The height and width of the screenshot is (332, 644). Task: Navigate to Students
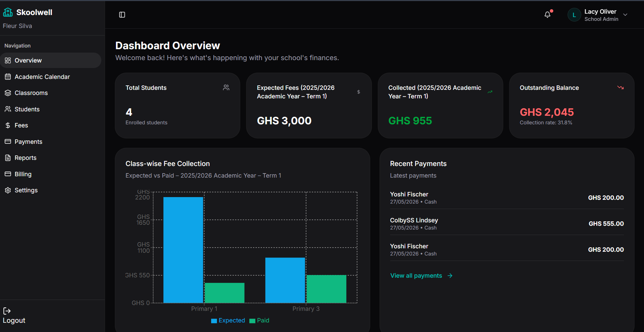[x=50, y=109]
